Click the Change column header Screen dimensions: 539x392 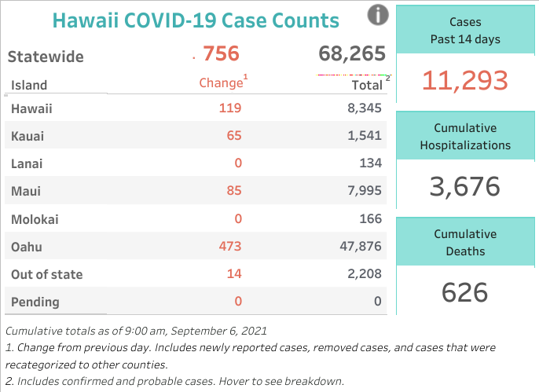point(223,82)
